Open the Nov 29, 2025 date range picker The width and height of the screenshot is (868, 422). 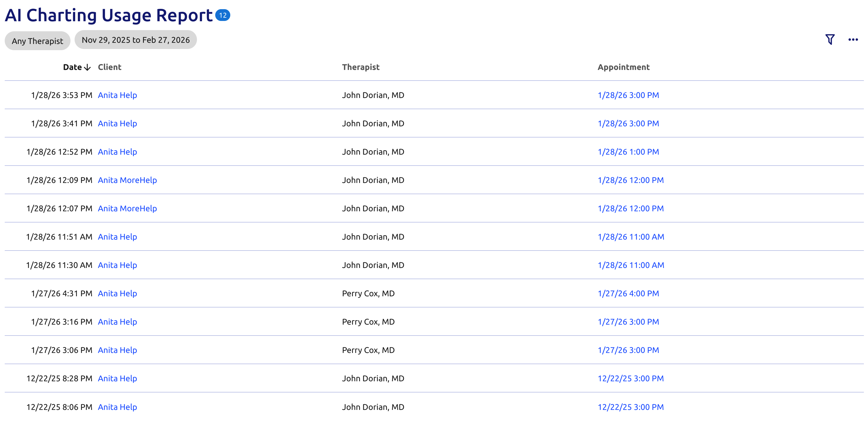point(135,40)
